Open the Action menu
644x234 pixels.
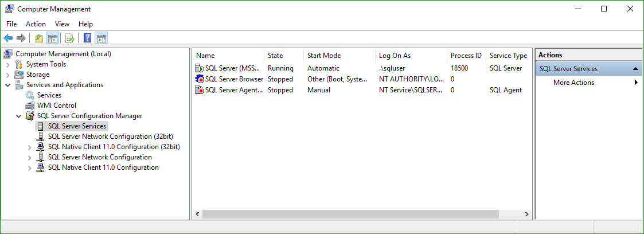(36, 24)
